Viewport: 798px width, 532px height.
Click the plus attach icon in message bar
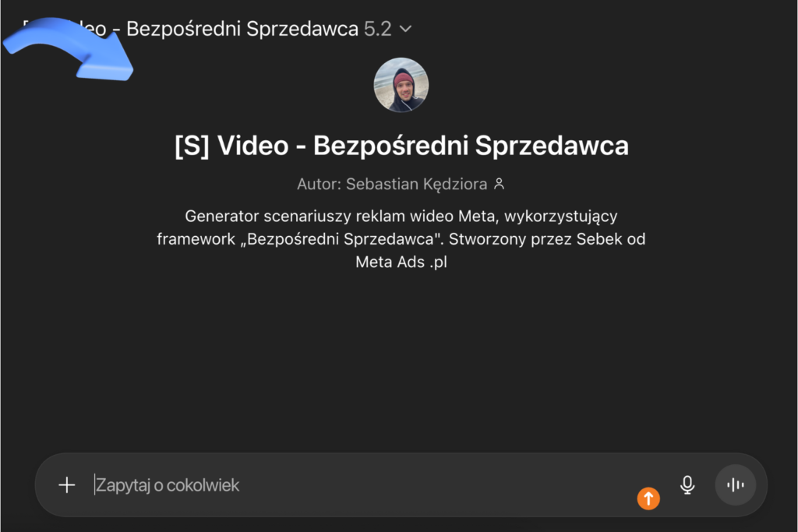click(67, 485)
